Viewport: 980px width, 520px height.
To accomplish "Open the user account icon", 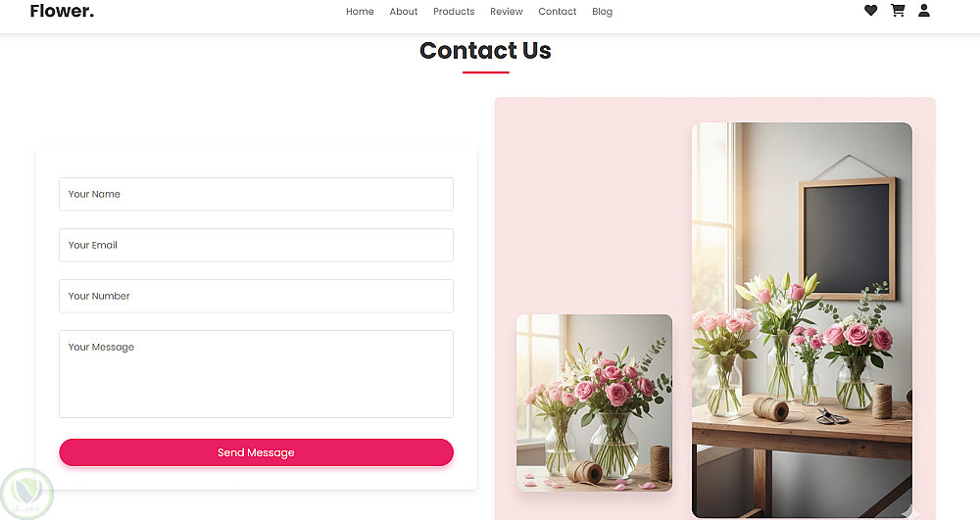I will [924, 11].
